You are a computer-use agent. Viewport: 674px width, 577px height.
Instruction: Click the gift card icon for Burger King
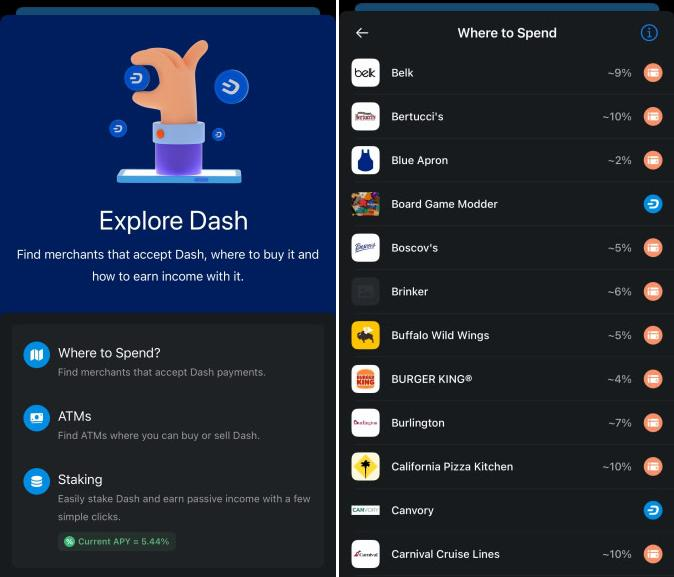tap(653, 379)
